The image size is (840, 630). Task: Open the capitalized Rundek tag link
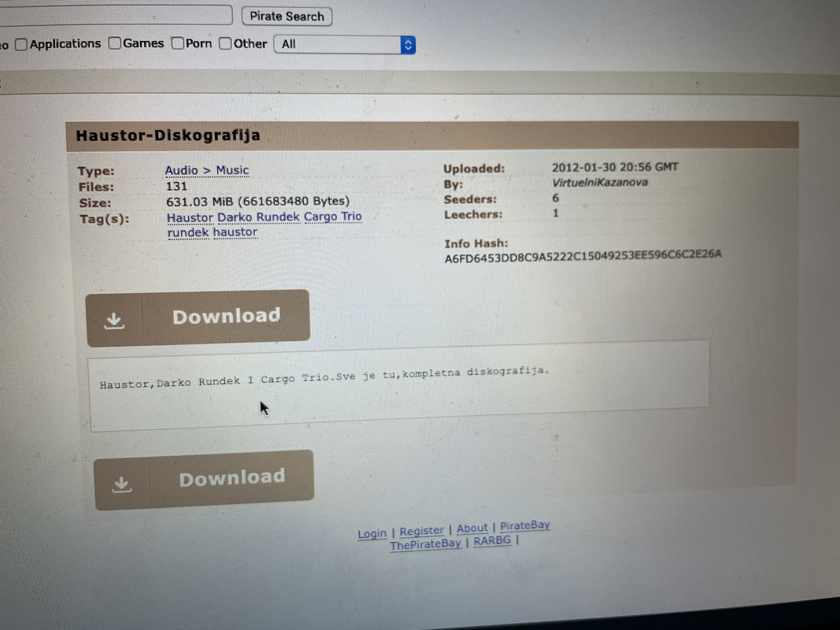(x=278, y=217)
